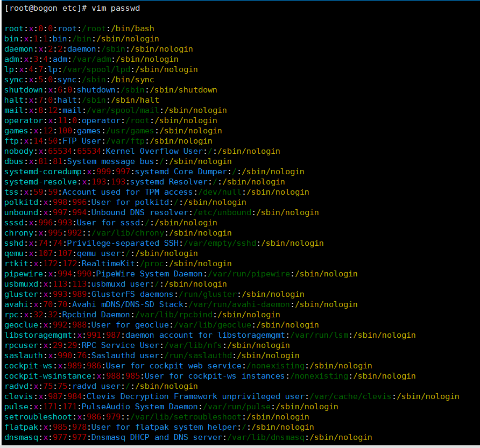This screenshot has width=480, height=448.
Task: Select 'User for cockpit web service' line
Action: (x=188, y=366)
